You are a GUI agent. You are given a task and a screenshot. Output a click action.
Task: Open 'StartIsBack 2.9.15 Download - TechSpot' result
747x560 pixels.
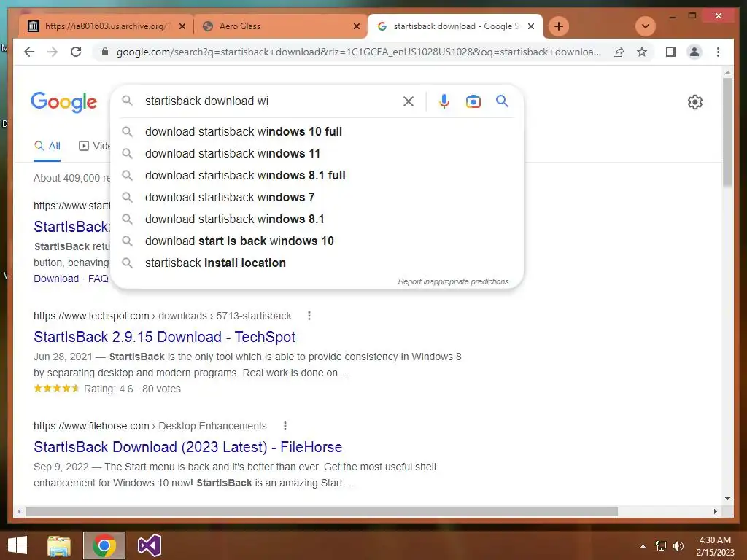click(x=164, y=337)
